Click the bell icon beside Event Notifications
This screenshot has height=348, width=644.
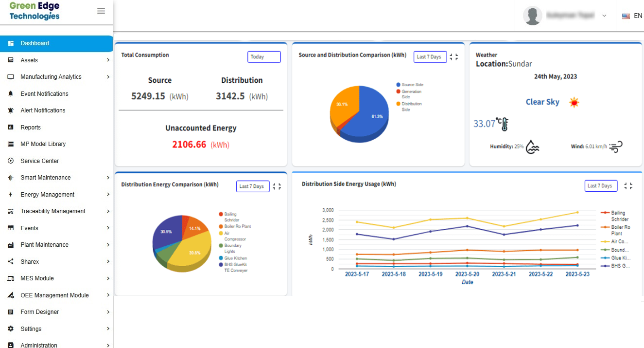coord(11,94)
